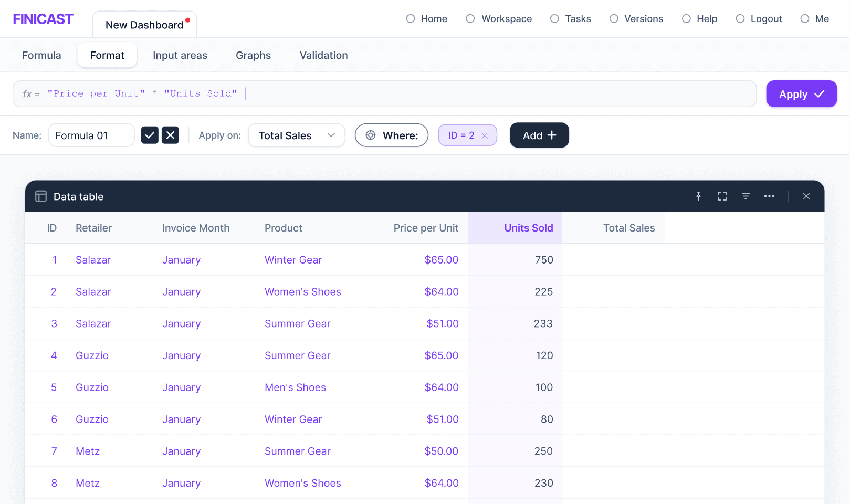This screenshot has height=504, width=850.
Task: Cancel the formula name with X icon
Action: point(170,135)
